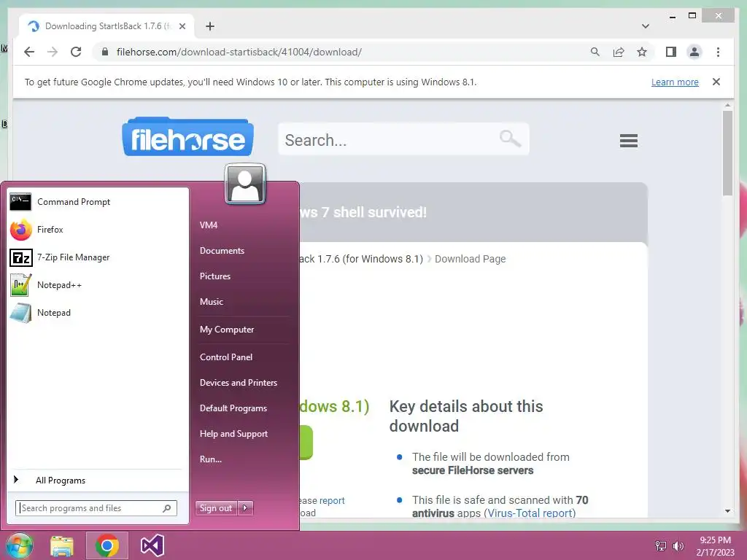Share this page icon in Chrome
This screenshot has height=560, width=747.
pyautogui.click(x=619, y=52)
